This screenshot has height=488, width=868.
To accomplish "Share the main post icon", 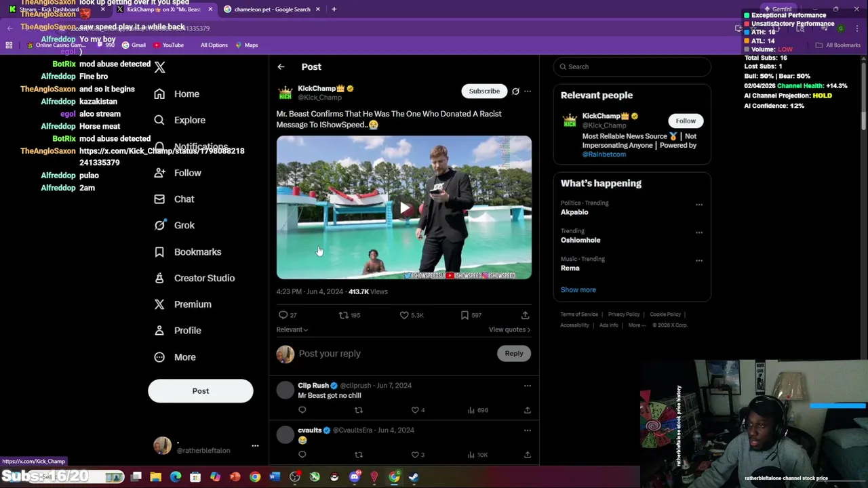I will tap(525, 315).
